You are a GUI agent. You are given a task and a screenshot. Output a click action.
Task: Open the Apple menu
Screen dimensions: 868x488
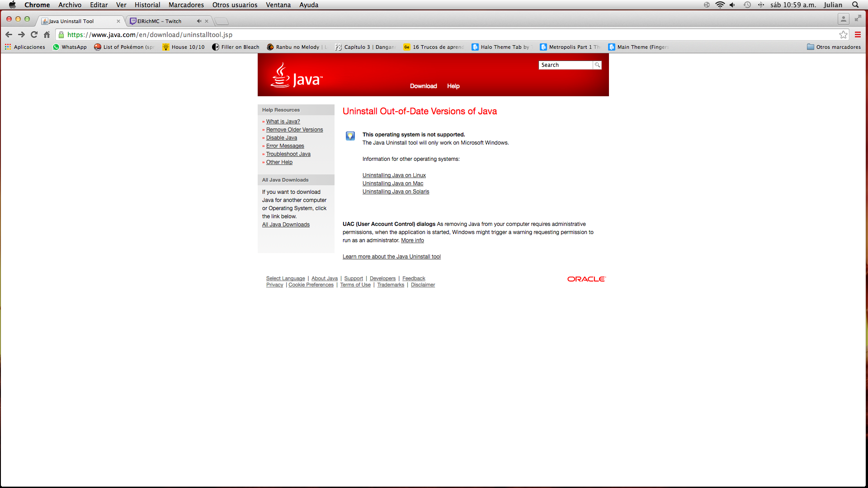tap(12, 5)
